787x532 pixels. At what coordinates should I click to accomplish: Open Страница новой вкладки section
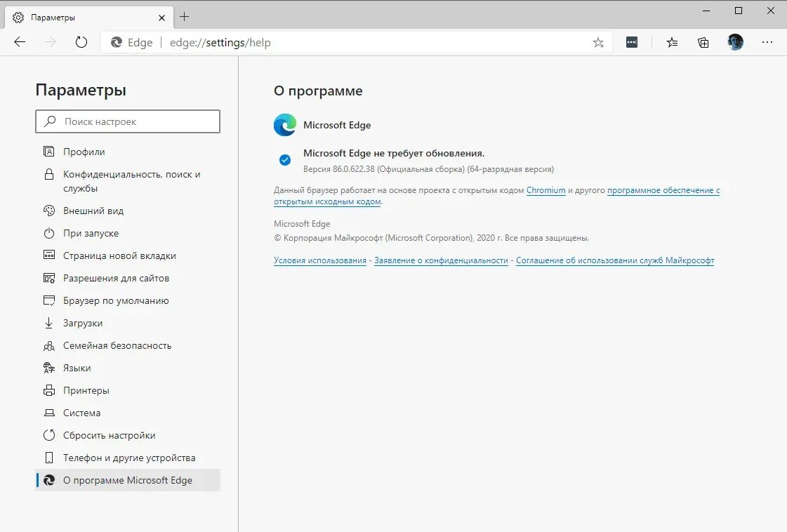pos(128,256)
